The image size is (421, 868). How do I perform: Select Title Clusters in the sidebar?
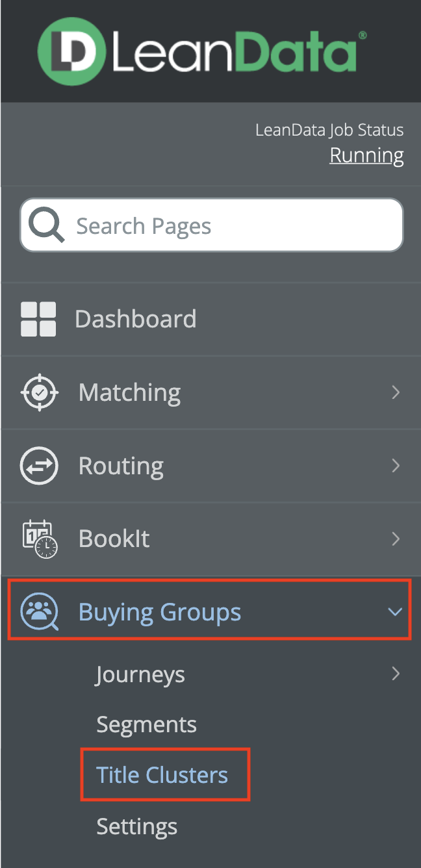pos(162,775)
